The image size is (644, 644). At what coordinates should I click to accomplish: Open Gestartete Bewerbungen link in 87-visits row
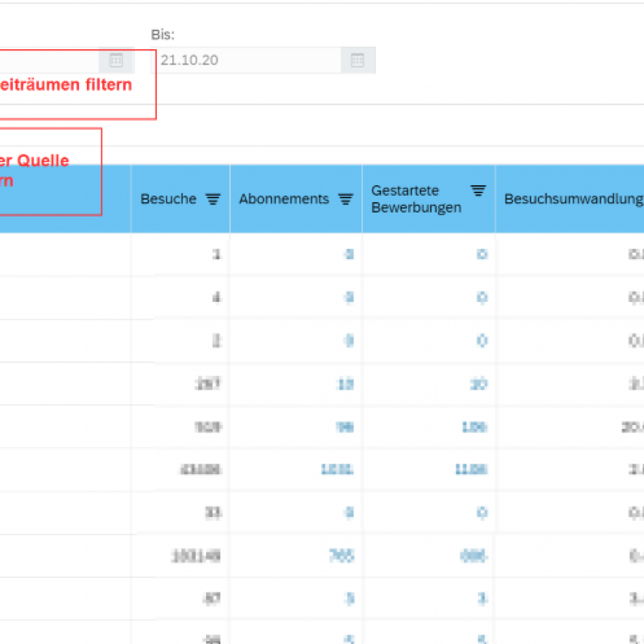[481, 598]
